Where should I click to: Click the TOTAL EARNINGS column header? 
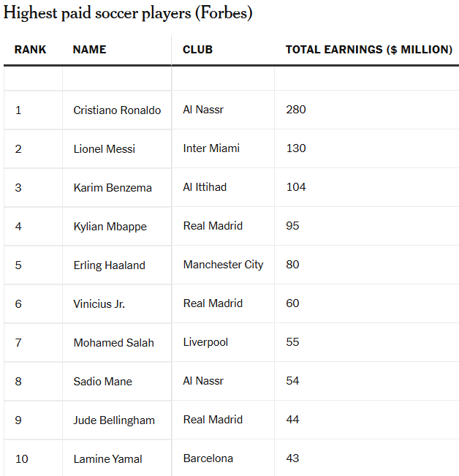[x=368, y=50]
